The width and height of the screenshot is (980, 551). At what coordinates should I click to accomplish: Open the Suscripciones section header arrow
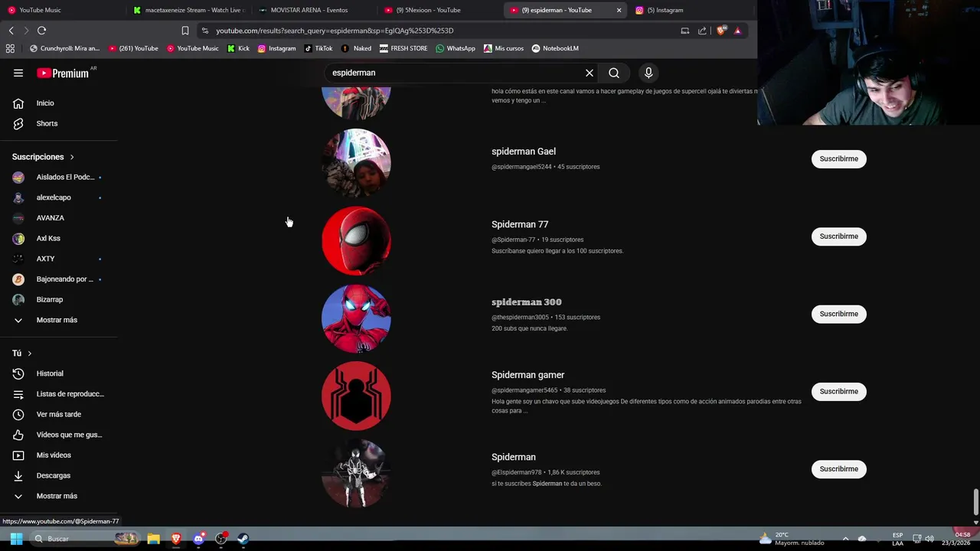[x=72, y=157]
